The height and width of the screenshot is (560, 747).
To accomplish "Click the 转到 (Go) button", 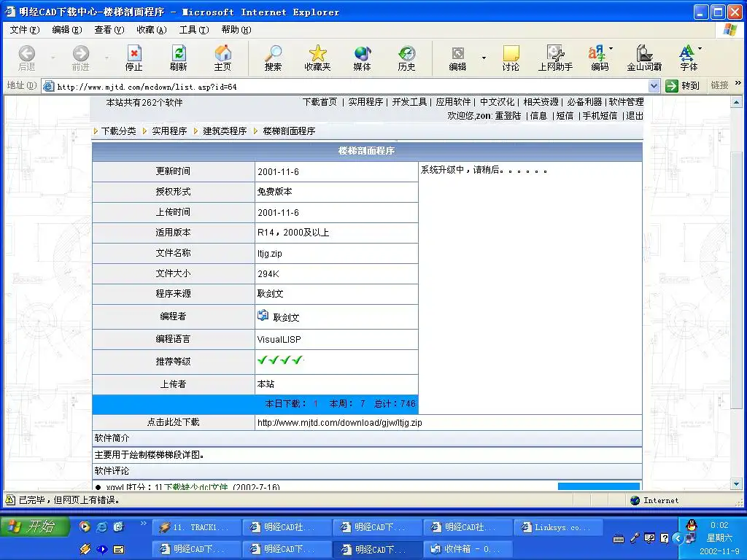I will 684,86.
